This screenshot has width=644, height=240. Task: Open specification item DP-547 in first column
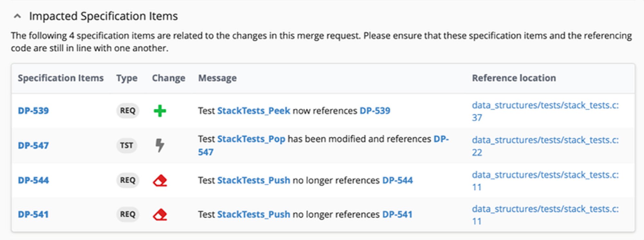coord(33,146)
